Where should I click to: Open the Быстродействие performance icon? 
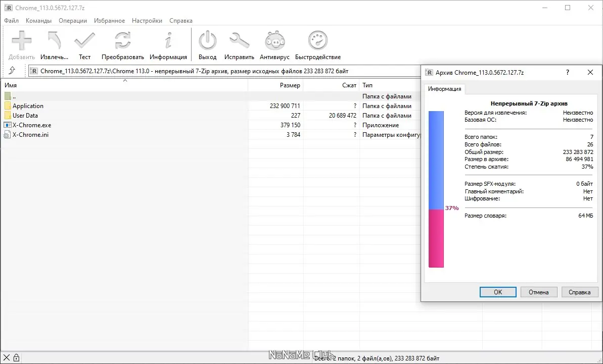(x=317, y=43)
